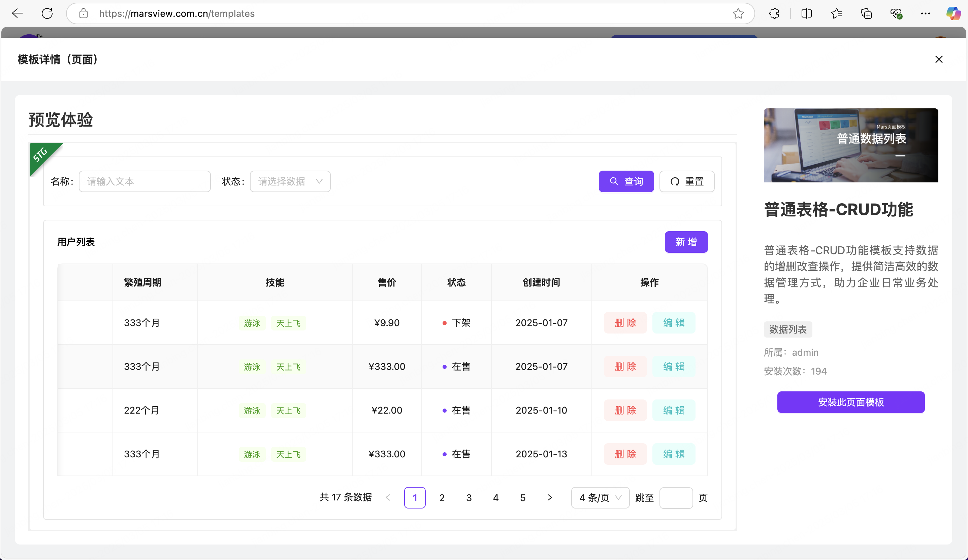Screen dimensions: 968x560
Task: Focus the 名称 text input
Action: click(x=145, y=181)
